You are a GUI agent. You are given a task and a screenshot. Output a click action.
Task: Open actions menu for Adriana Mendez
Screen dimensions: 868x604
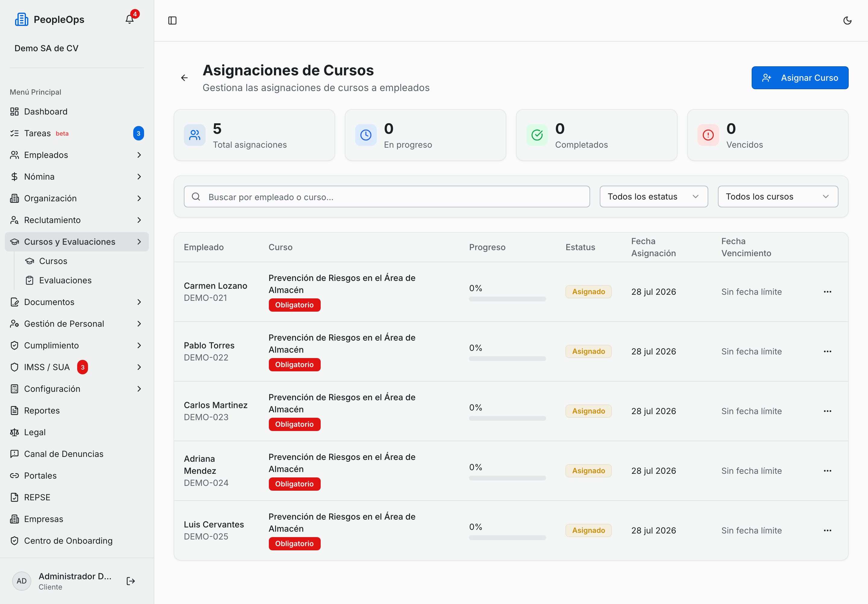(x=828, y=471)
